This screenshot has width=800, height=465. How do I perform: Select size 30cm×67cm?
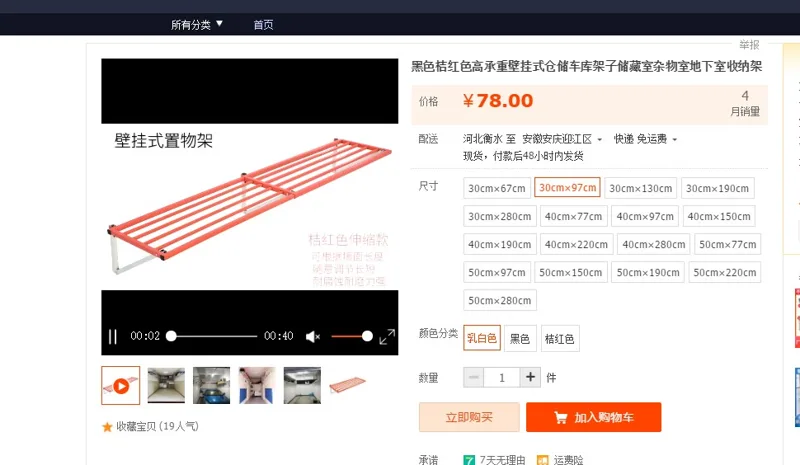(497, 188)
